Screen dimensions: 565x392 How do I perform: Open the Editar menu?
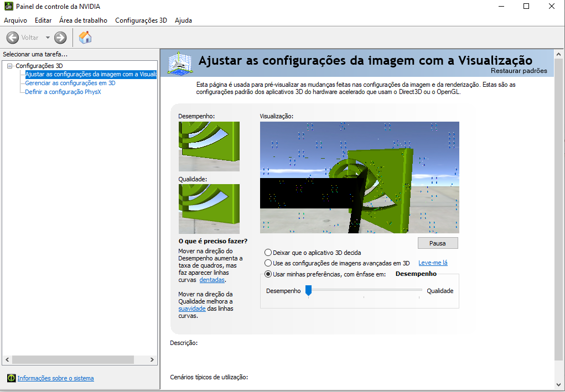pos(43,20)
